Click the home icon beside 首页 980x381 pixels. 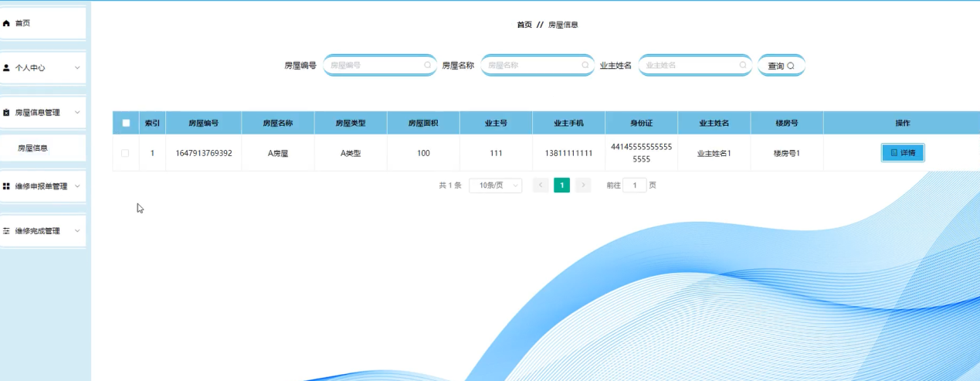click(7, 23)
